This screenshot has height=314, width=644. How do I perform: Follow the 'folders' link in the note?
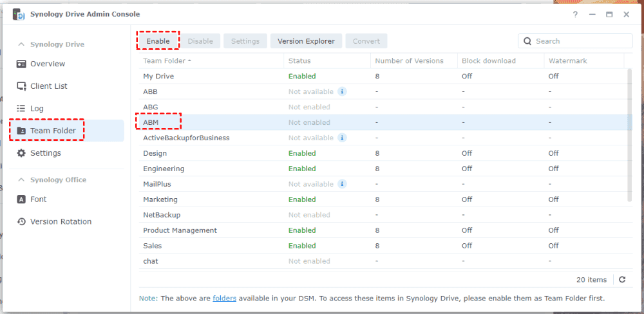coord(224,299)
